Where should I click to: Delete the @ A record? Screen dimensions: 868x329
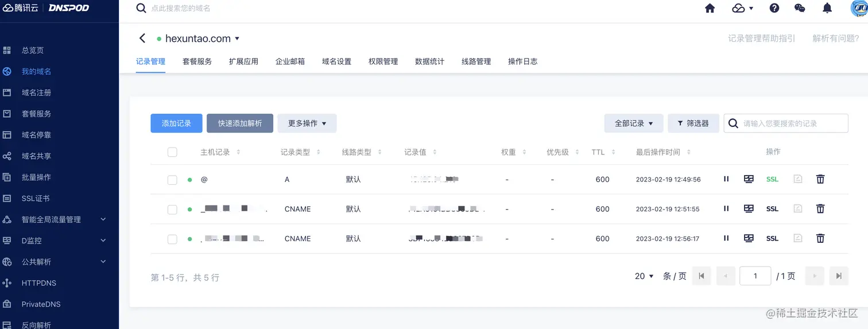pyautogui.click(x=820, y=179)
